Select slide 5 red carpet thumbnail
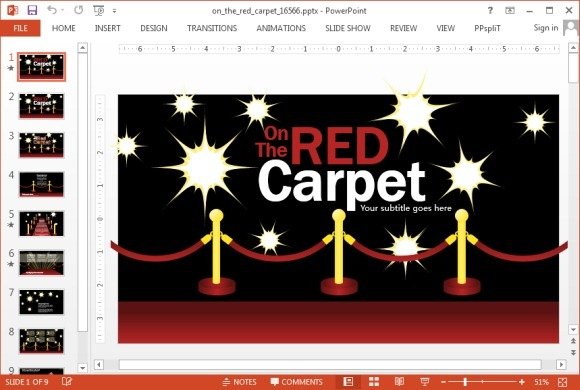Image resolution: width=580 pixels, height=390 pixels. pos(41,223)
